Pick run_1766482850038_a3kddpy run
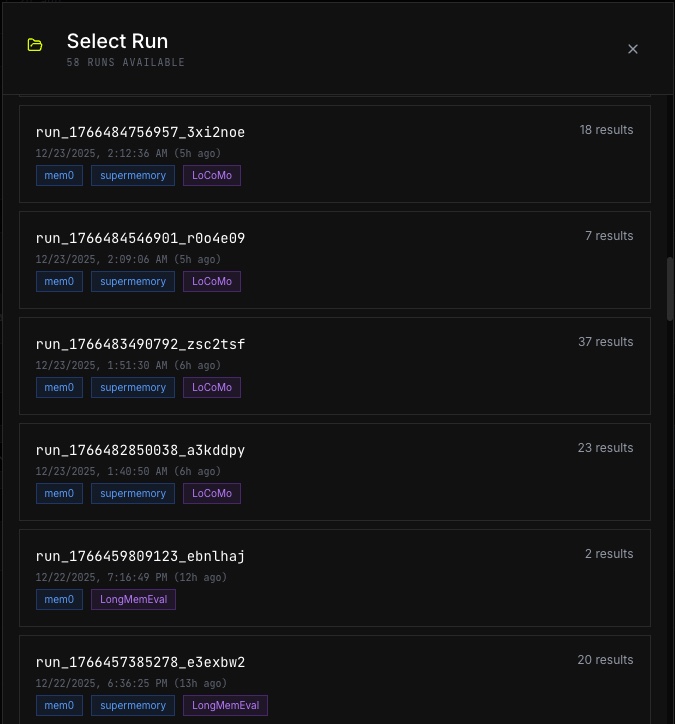The height and width of the screenshot is (724, 675). click(x=335, y=472)
